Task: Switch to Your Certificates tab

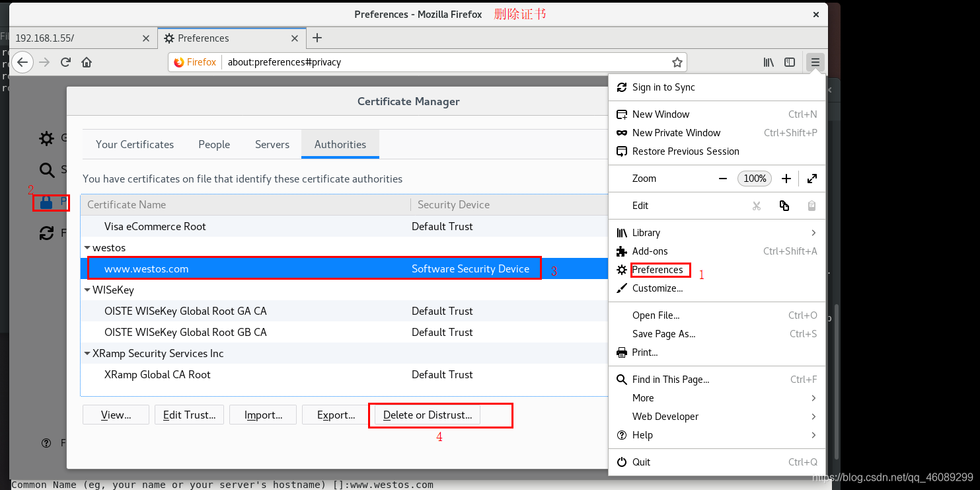Action: [x=135, y=144]
